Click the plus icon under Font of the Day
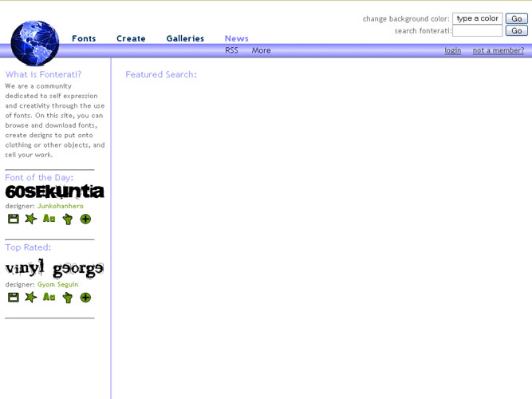The image size is (532, 399). 85,219
